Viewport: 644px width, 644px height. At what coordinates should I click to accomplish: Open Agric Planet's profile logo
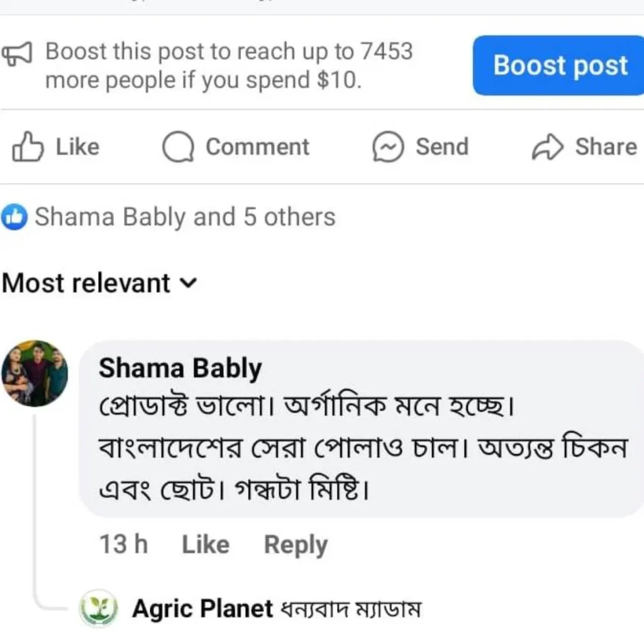point(98,608)
